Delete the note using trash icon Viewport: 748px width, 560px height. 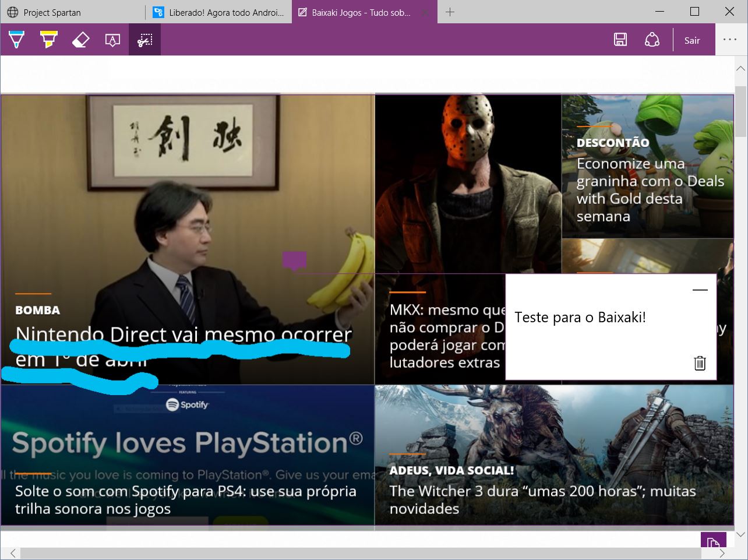pyautogui.click(x=700, y=363)
